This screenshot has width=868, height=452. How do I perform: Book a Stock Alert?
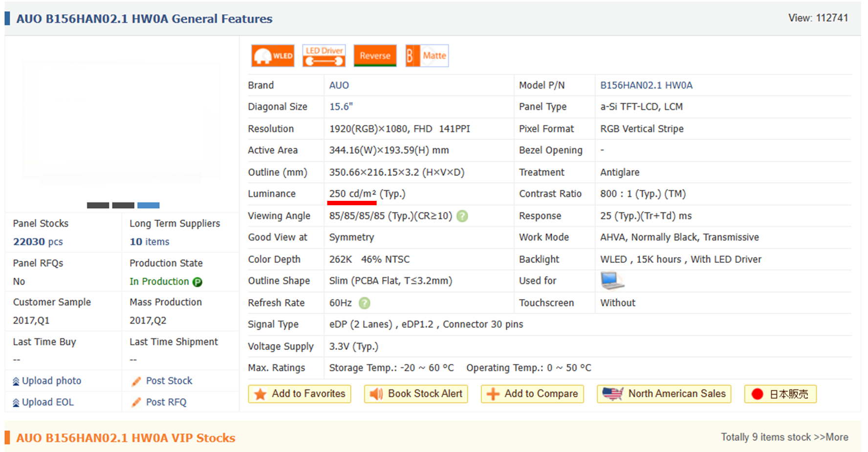point(416,394)
